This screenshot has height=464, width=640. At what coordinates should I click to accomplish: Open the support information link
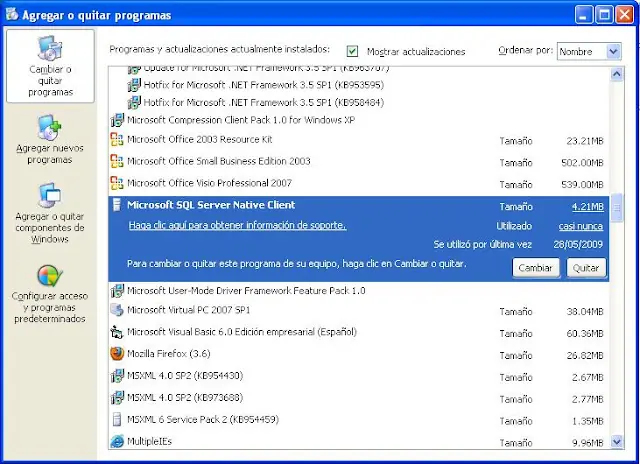pos(237,225)
